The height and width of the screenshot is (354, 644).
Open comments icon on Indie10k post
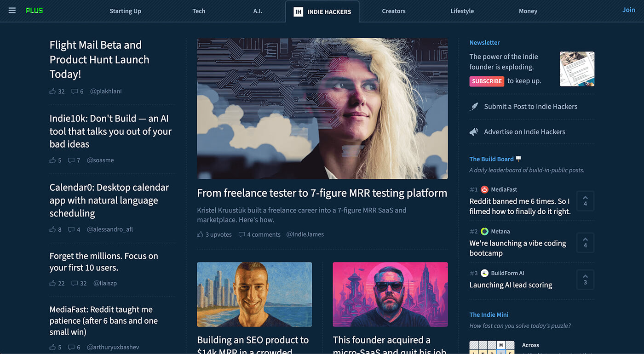tap(71, 160)
